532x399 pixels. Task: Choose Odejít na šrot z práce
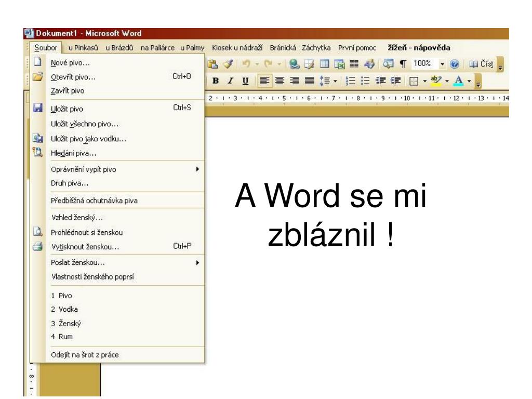pyautogui.click(x=117, y=355)
